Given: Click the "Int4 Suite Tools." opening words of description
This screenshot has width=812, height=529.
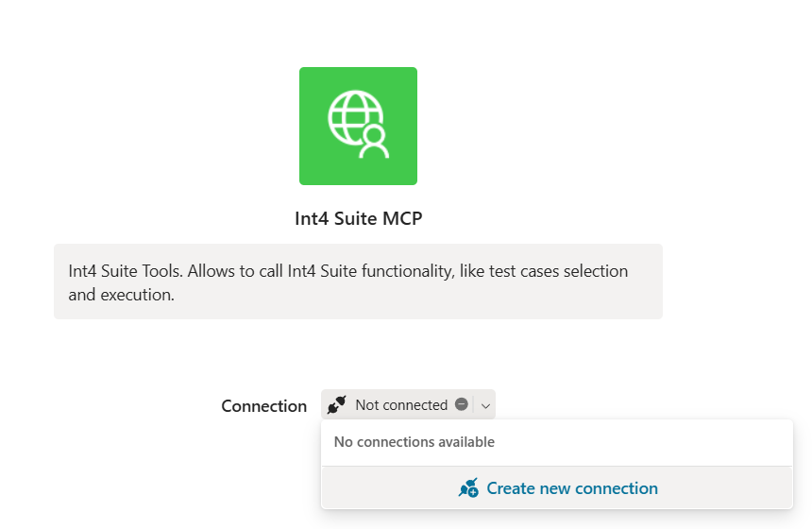Looking at the screenshot, I should pyautogui.click(x=126, y=271).
